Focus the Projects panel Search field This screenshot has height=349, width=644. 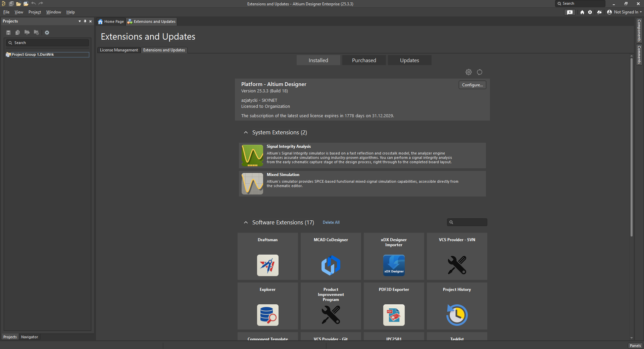pyautogui.click(x=47, y=43)
